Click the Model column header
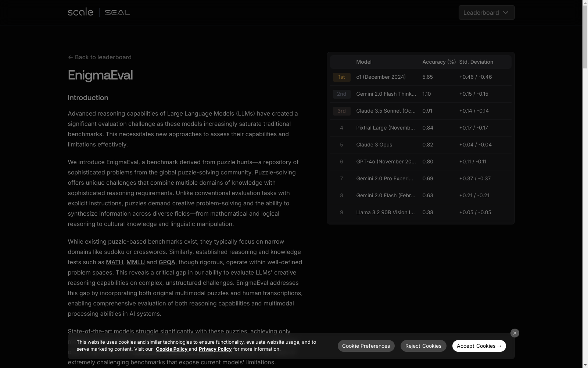This screenshot has width=588, height=368. click(x=364, y=62)
